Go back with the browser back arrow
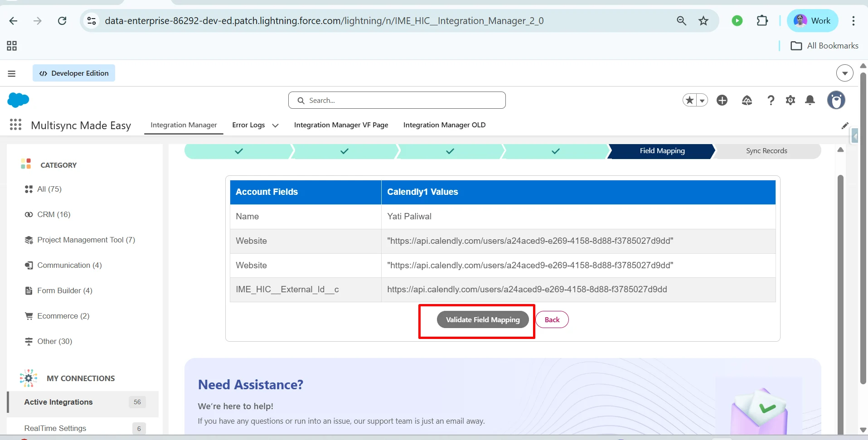Image resolution: width=868 pixels, height=440 pixels. (x=13, y=21)
